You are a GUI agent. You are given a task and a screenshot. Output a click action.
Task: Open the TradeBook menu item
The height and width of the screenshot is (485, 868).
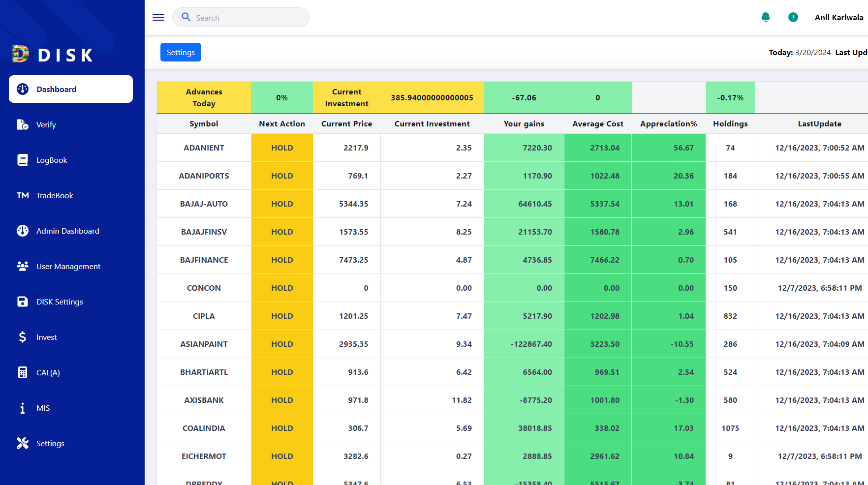55,196
